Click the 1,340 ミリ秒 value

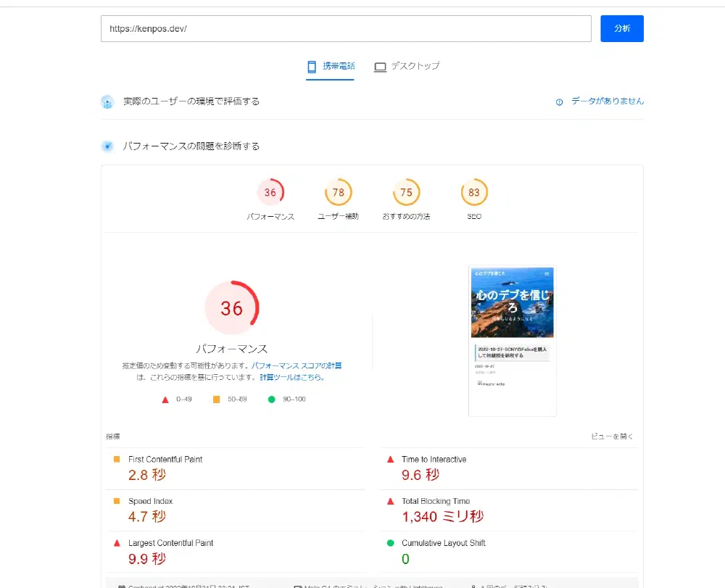pyautogui.click(x=443, y=516)
